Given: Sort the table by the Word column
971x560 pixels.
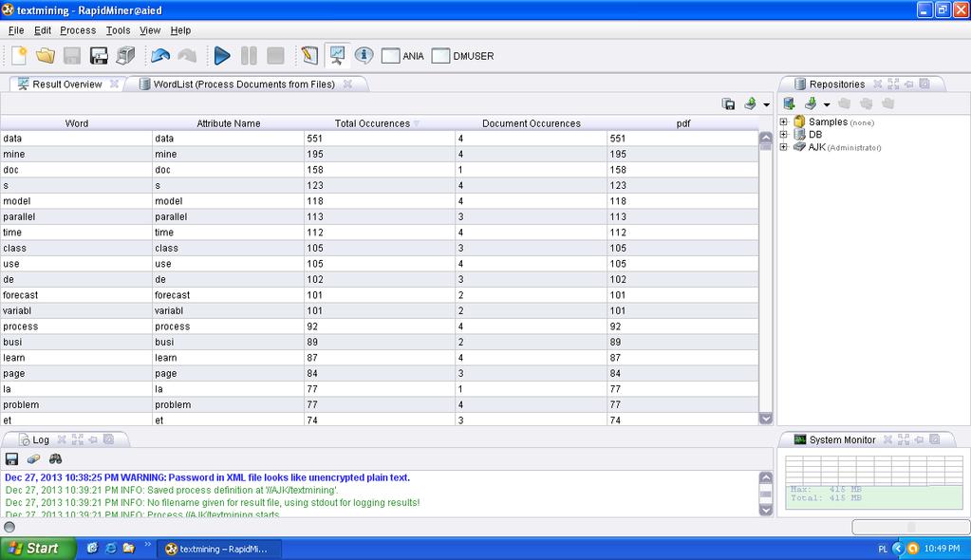Looking at the screenshot, I should [77, 123].
